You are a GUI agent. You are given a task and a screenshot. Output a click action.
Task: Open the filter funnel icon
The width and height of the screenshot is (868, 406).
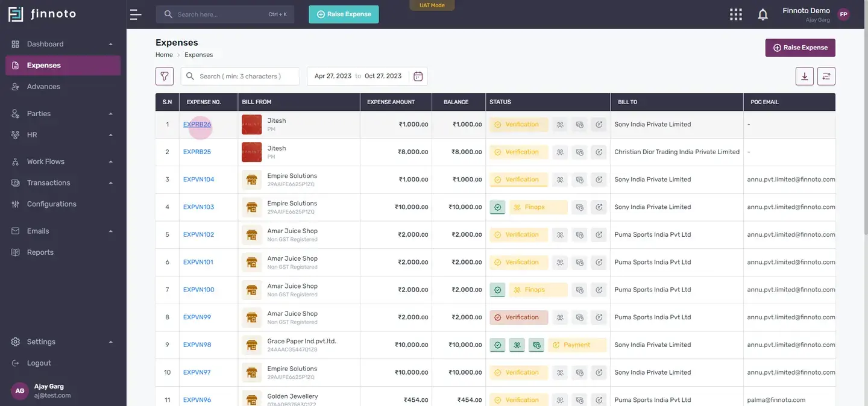pos(165,77)
